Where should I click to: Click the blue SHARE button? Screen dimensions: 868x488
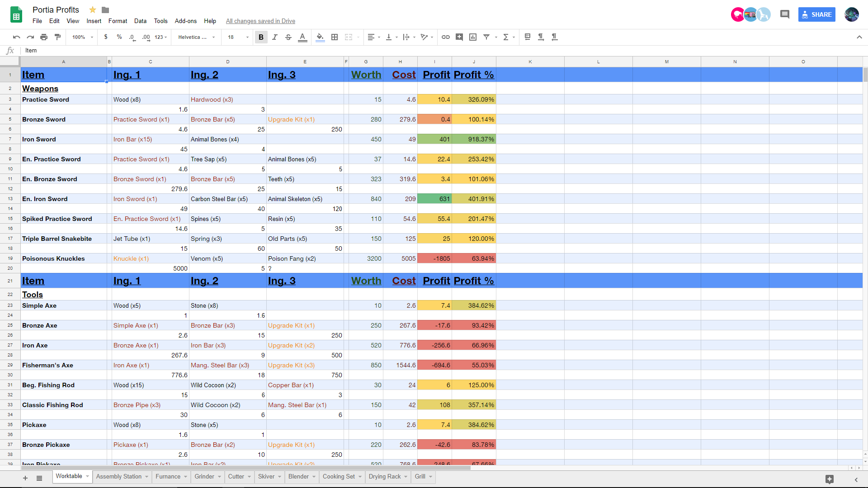click(x=816, y=14)
